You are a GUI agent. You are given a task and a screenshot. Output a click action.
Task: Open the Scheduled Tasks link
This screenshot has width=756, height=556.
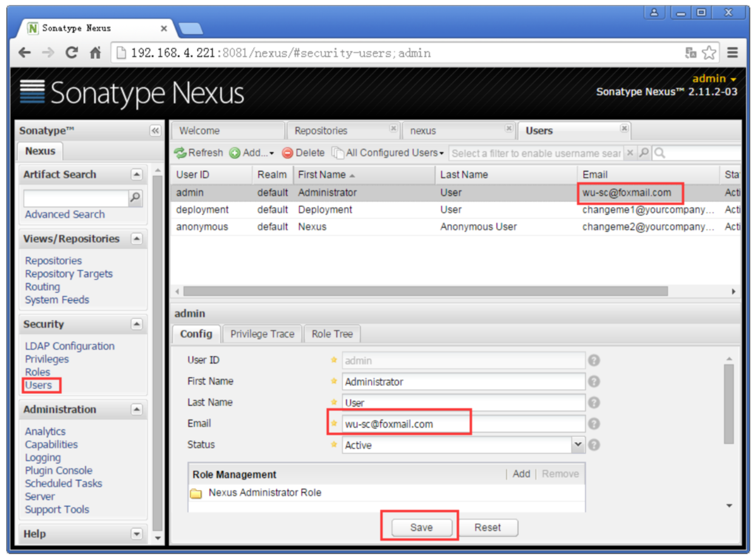click(63, 484)
